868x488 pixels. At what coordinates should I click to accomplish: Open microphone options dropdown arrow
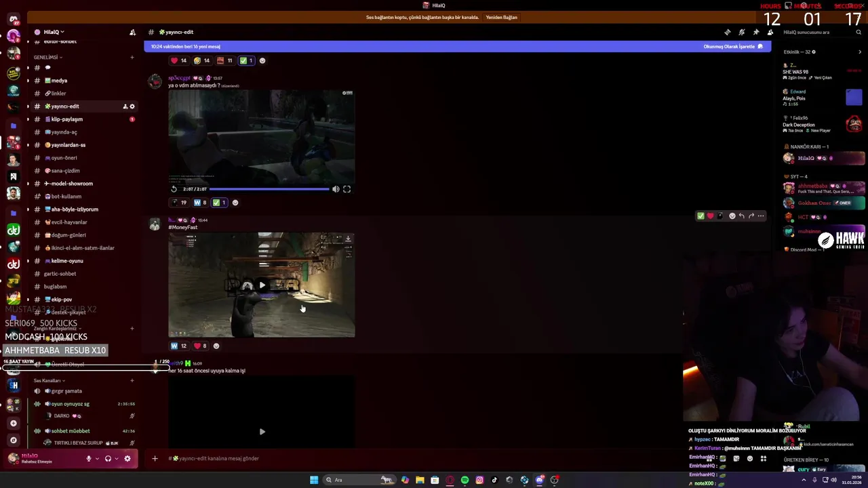(x=97, y=459)
